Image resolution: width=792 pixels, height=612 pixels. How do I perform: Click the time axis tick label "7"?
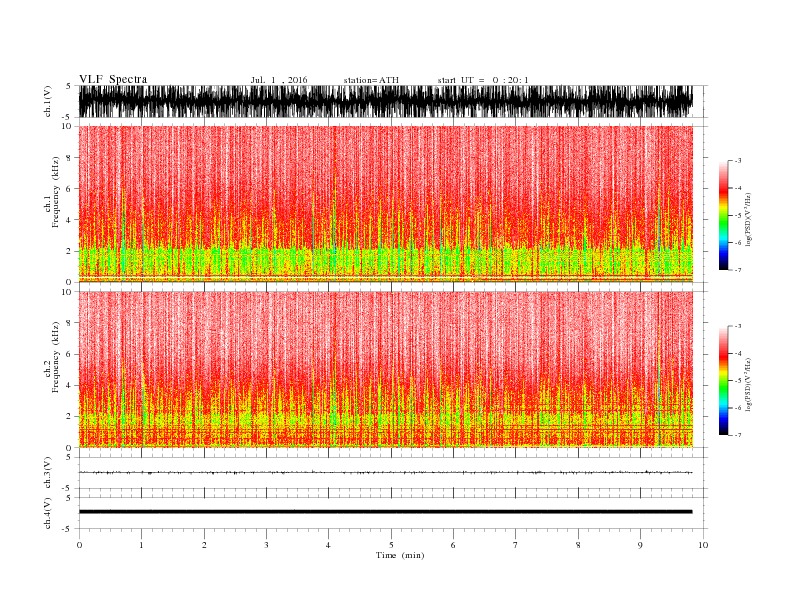coord(516,545)
